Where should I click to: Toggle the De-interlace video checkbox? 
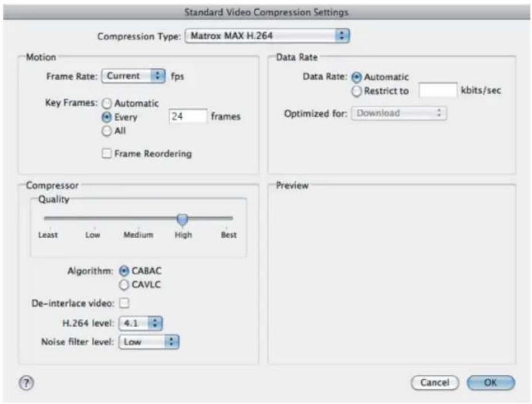[124, 303]
